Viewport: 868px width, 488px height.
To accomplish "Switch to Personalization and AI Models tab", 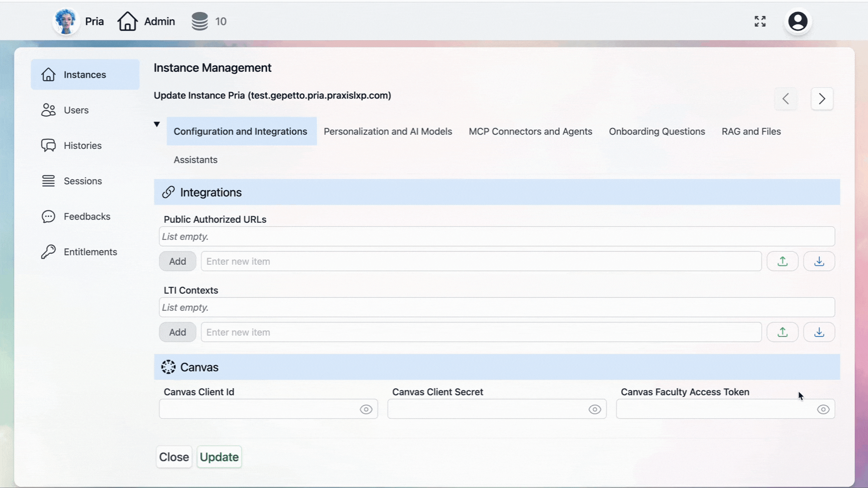I will (x=387, y=131).
